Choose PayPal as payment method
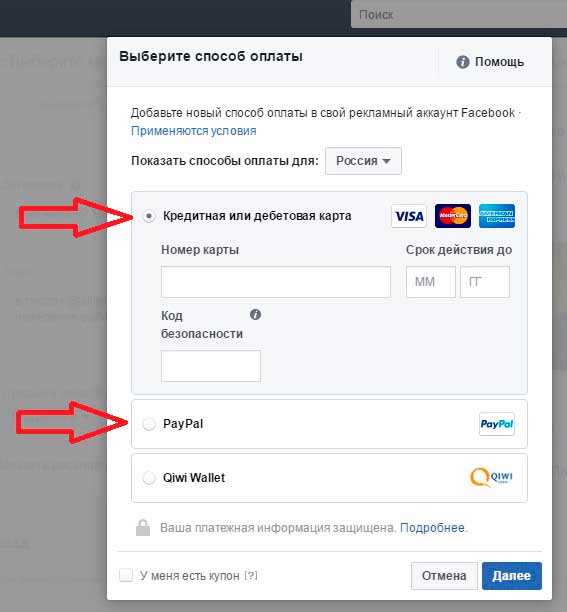The width and height of the screenshot is (567, 612). pos(149,424)
